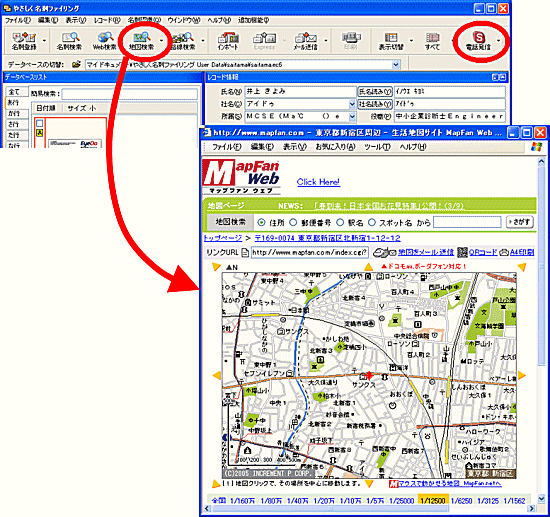Click the Express toolbar icon

click(264, 41)
